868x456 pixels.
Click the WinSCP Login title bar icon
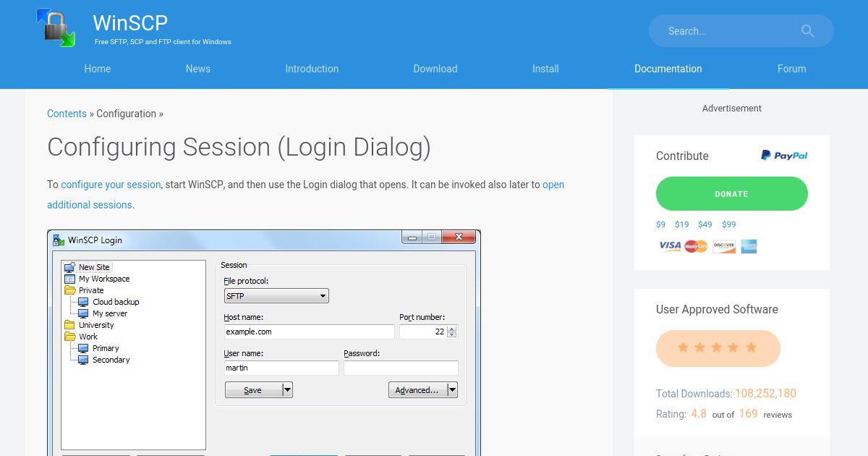(59, 240)
